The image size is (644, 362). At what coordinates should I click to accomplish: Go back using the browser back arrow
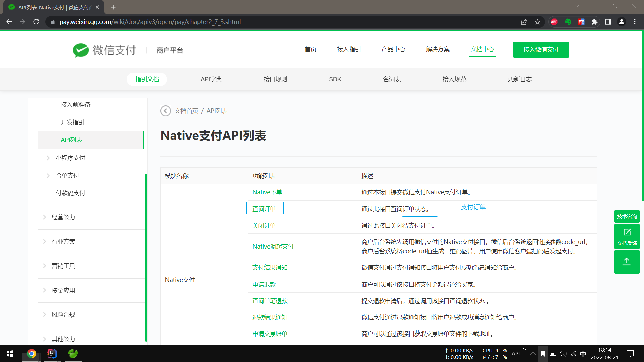tap(9, 22)
